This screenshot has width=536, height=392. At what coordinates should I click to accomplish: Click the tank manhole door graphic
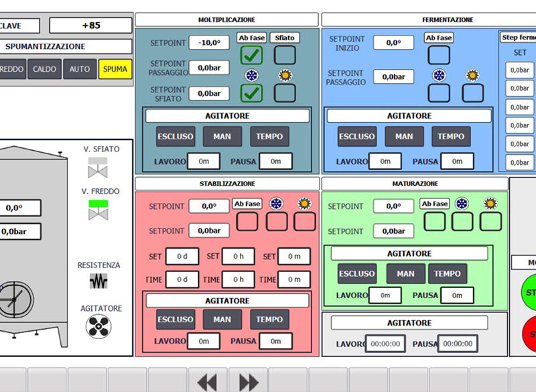[15, 300]
